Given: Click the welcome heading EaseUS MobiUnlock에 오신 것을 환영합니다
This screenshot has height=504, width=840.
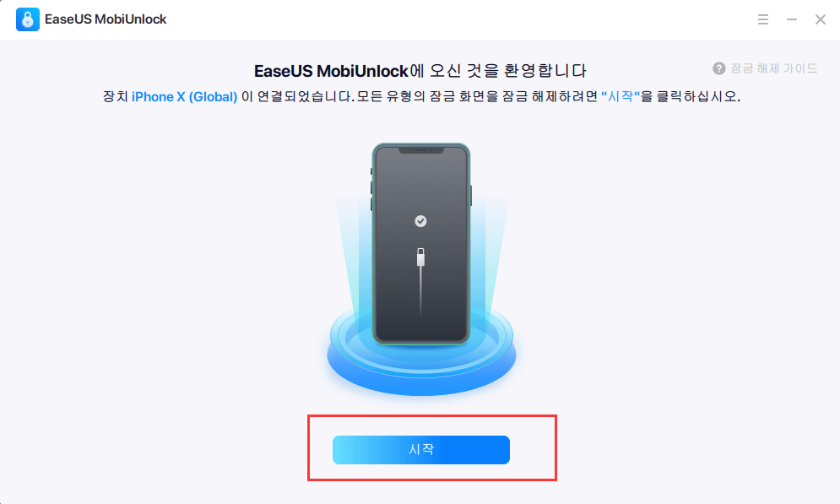Looking at the screenshot, I should pyautogui.click(x=420, y=71).
